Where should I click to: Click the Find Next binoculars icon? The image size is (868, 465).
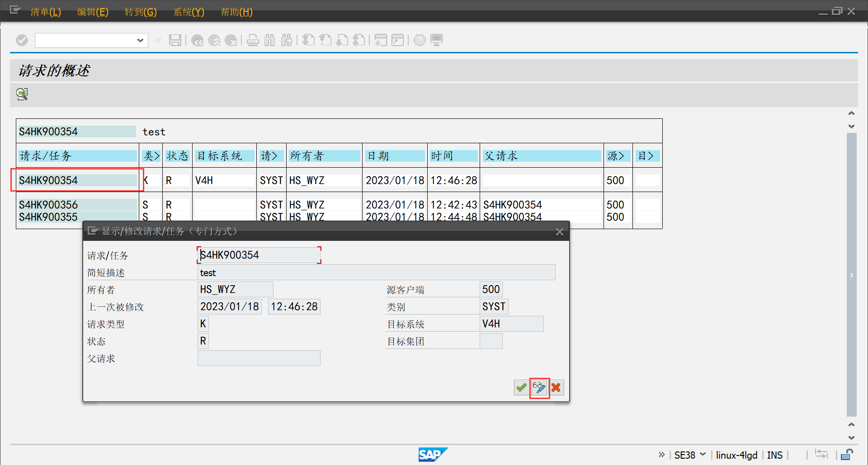point(287,40)
